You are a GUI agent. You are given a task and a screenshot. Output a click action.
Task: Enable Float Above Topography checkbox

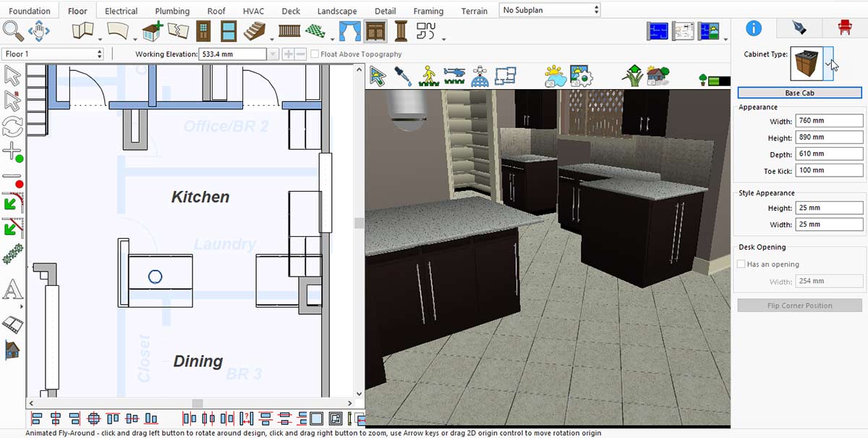315,54
